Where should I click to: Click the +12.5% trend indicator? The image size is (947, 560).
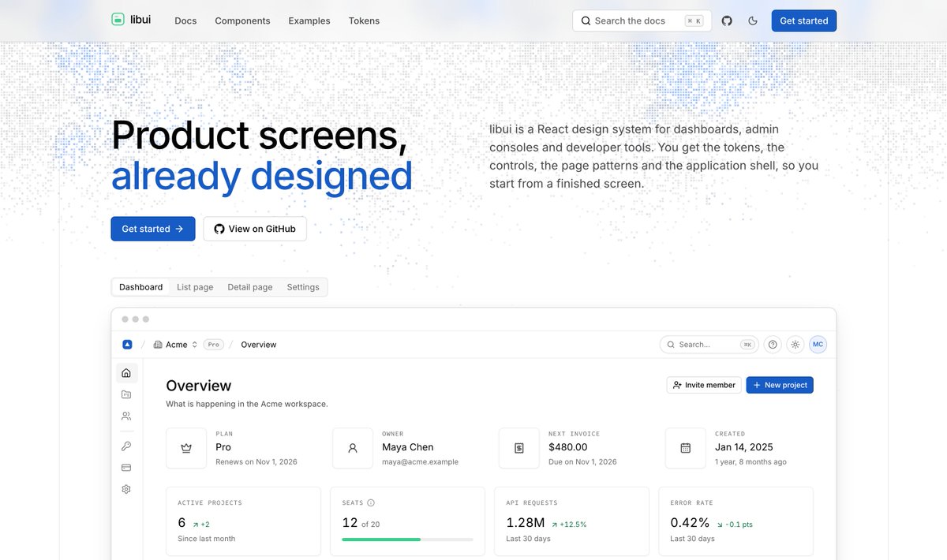click(x=569, y=524)
